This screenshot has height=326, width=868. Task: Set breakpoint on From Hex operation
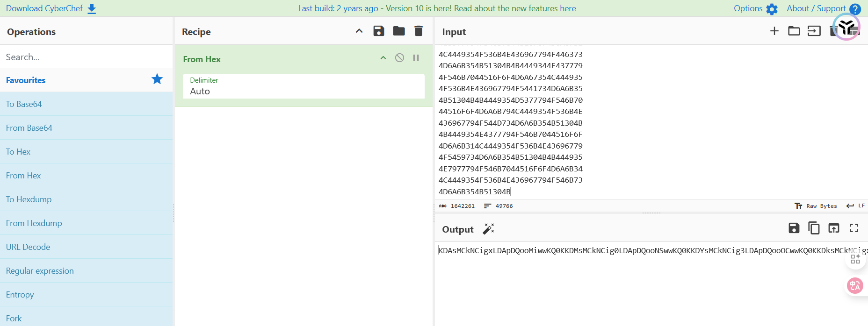[x=416, y=58]
